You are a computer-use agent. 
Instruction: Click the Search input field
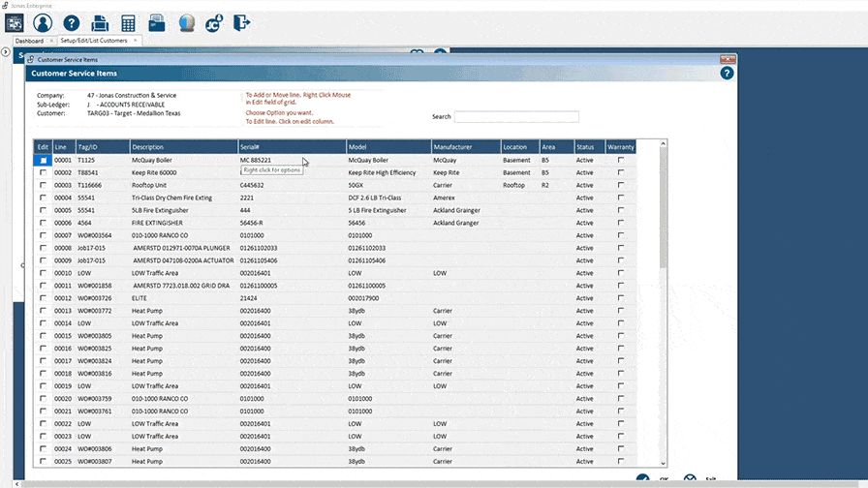[516, 117]
